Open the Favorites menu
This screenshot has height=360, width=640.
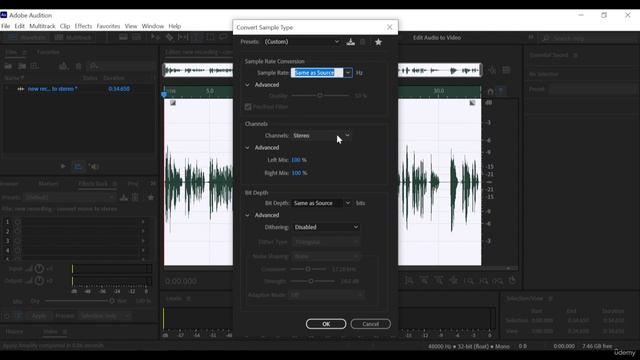[x=108, y=26]
